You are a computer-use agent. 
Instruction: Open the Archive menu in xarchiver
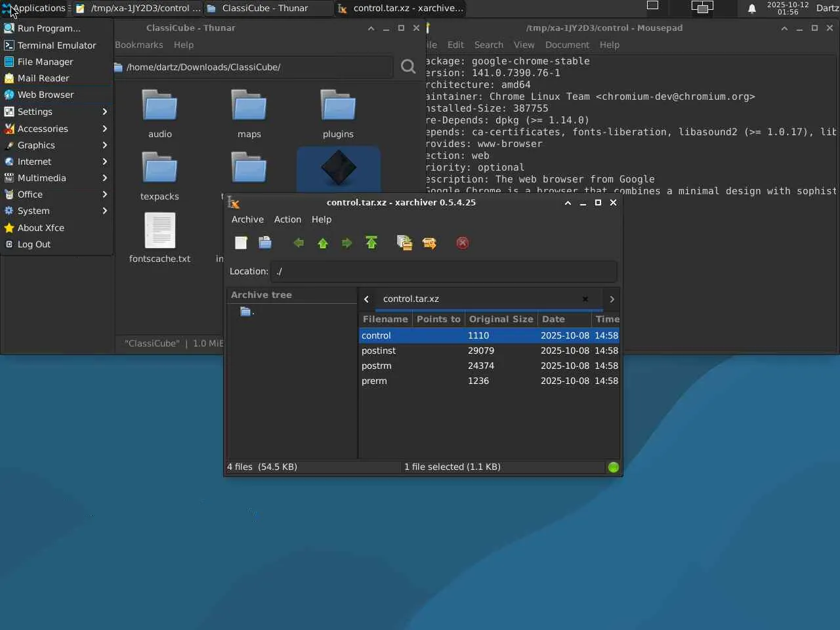tap(247, 219)
